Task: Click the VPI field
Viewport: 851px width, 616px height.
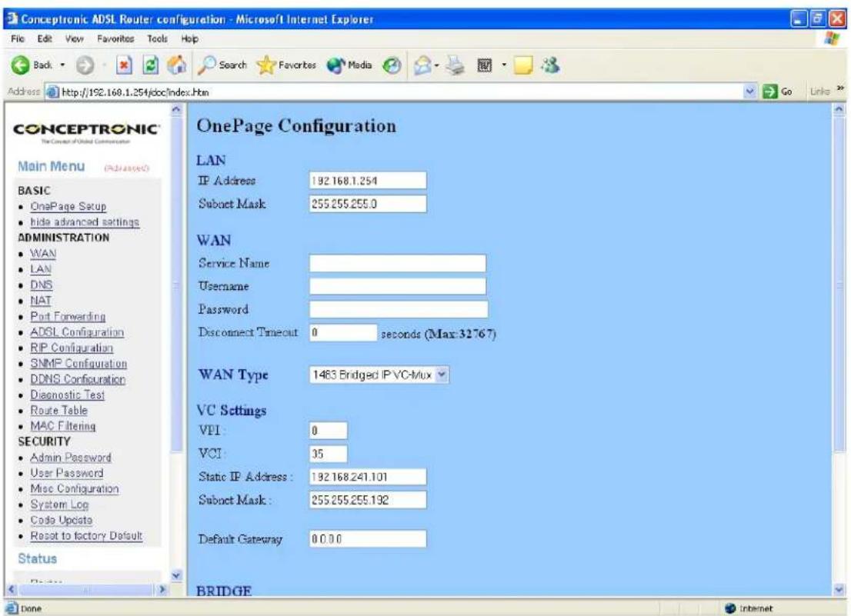Action: (x=329, y=431)
